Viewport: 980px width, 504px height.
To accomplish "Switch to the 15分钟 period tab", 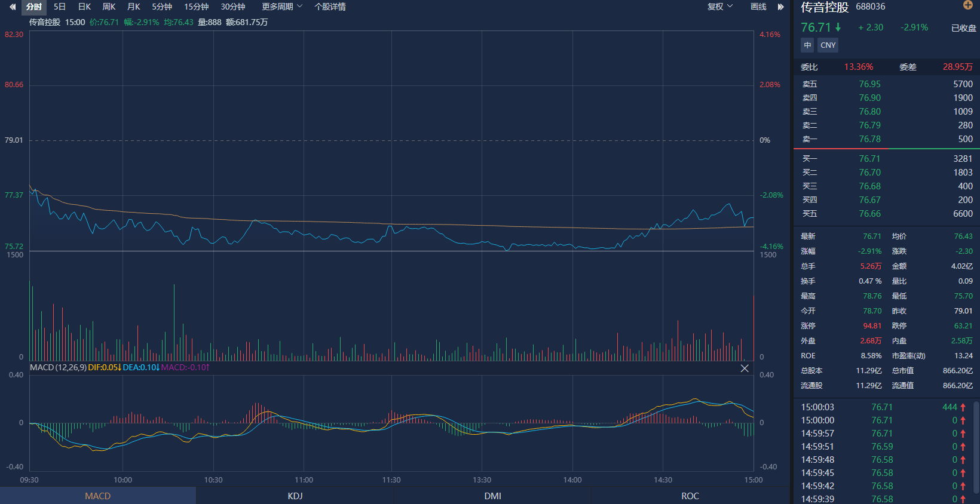I will [x=196, y=7].
